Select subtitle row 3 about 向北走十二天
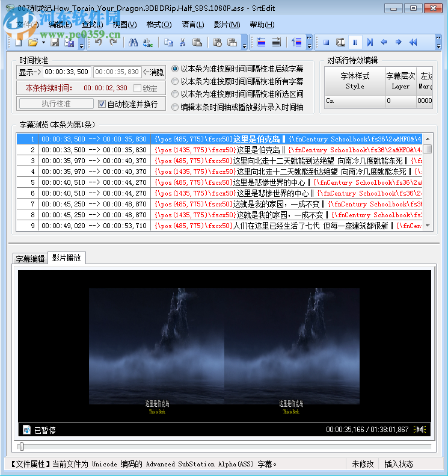Image resolution: width=448 pixels, height=476 pixels. [x=219, y=161]
